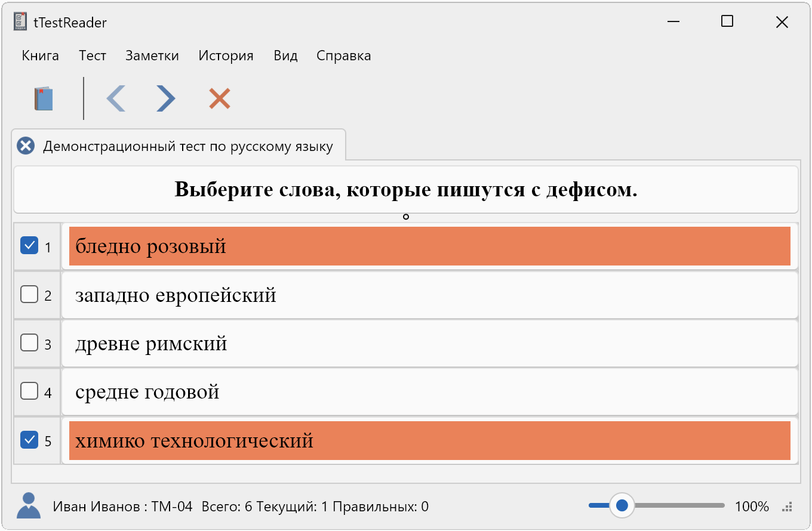Check the checkbox for answer 2
This screenshot has width=812, height=531.
pyautogui.click(x=29, y=294)
